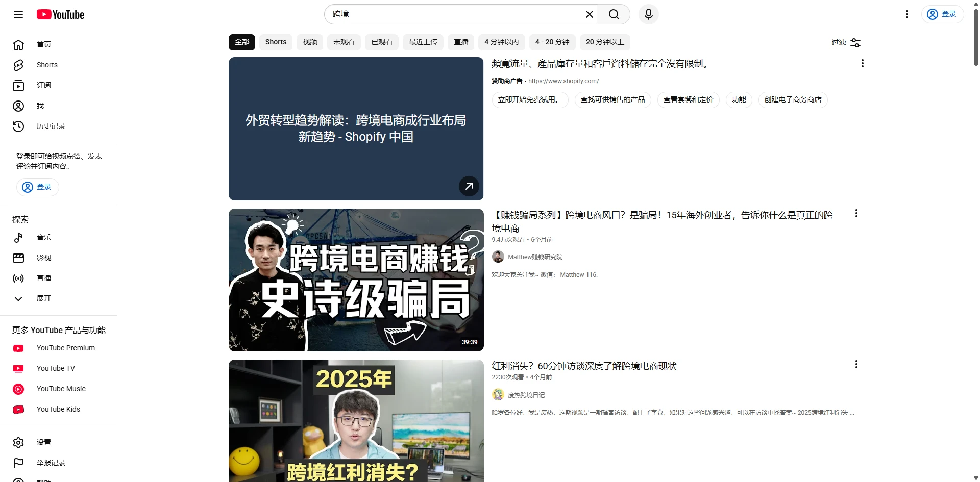Open YouTube settings in sidebar
This screenshot has width=980, height=482.
(43, 442)
